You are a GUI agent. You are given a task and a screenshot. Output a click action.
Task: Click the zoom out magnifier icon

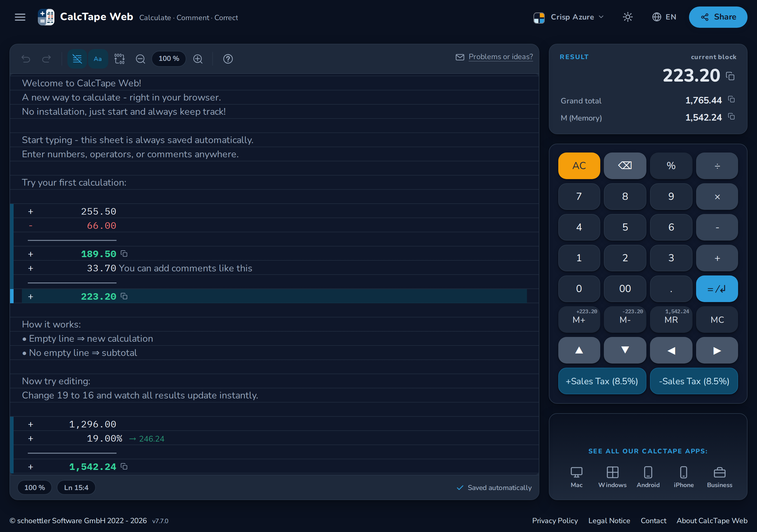(x=140, y=59)
